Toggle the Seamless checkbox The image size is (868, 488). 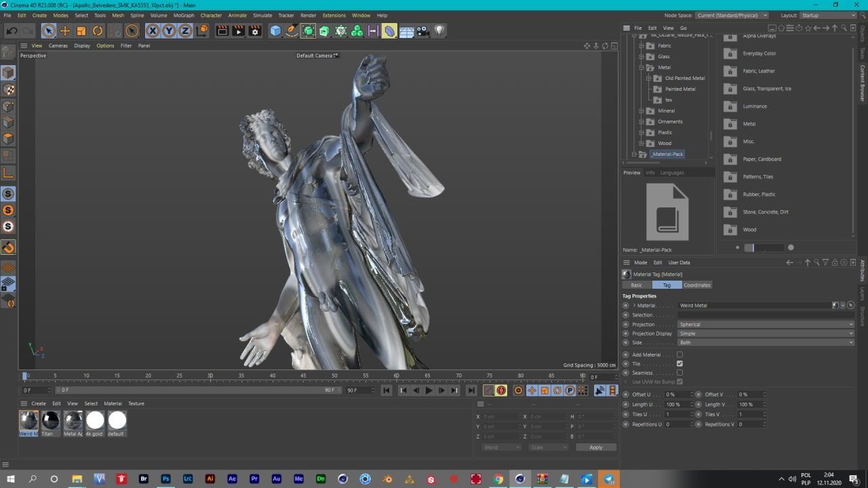pyautogui.click(x=679, y=373)
